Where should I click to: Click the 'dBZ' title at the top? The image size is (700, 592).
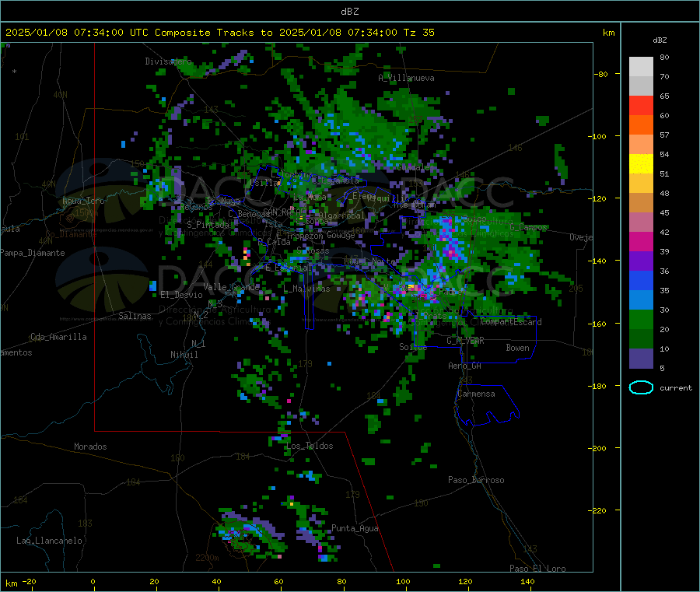[350, 12]
